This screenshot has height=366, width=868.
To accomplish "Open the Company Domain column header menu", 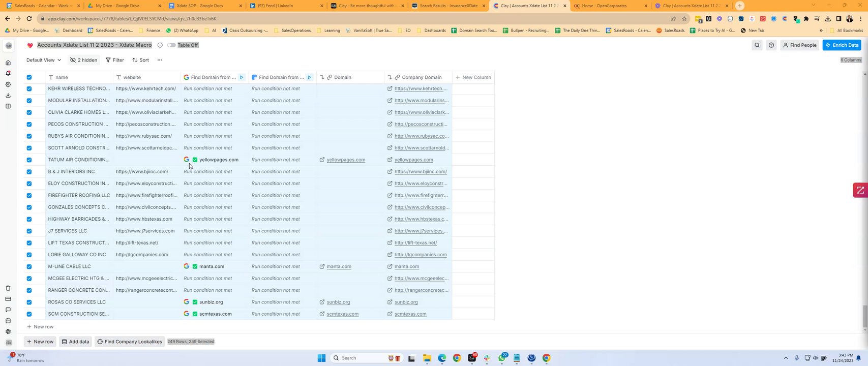I will (418, 77).
